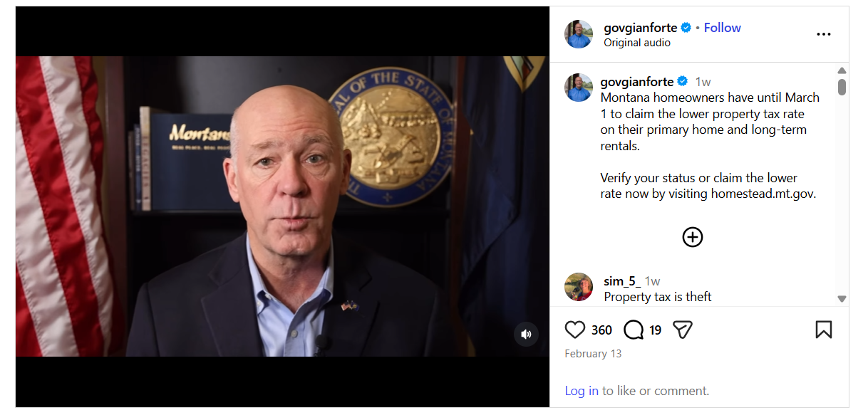Screen dimensions: 868x420
Task: Pause the video by clicking it
Action: 282,206
